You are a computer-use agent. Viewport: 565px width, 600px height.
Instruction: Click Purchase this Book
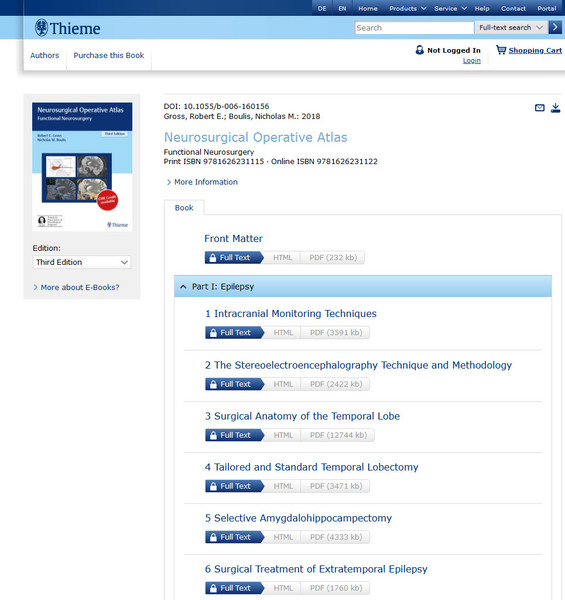click(109, 55)
